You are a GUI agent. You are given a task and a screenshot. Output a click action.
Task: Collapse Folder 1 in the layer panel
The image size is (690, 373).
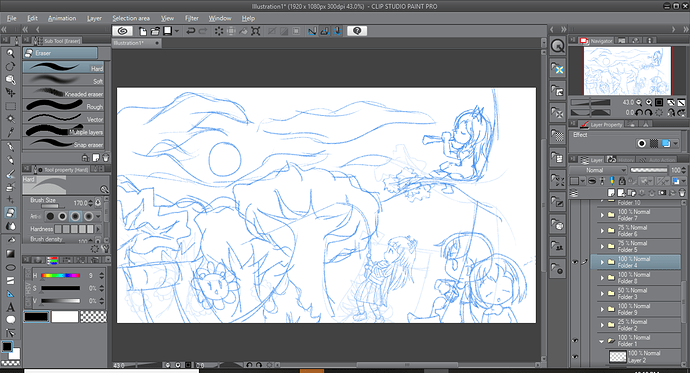(x=602, y=341)
